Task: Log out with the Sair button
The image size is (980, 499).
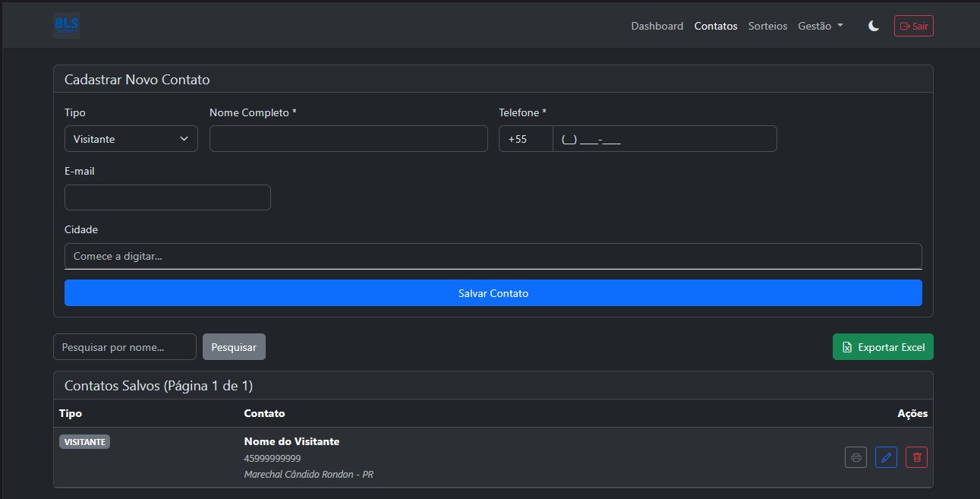Action: tap(913, 26)
